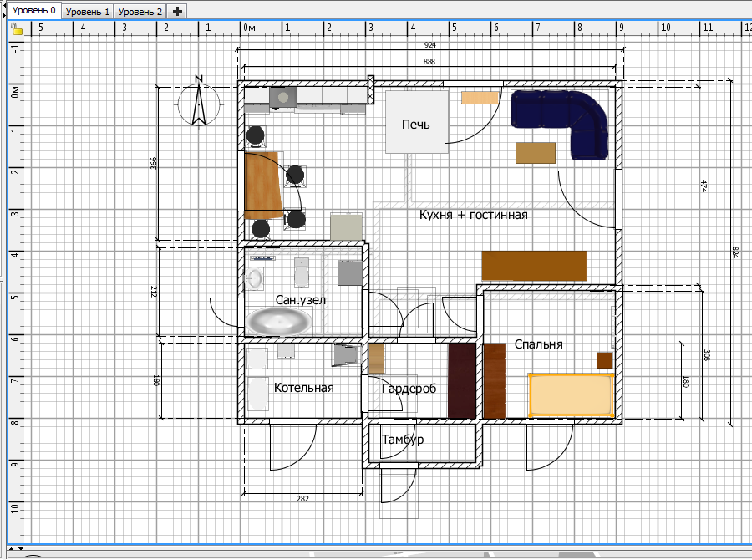Click the Кухня + гостинная room label
Image resolution: width=752 pixels, height=560 pixels.
[x=473, y=215]
